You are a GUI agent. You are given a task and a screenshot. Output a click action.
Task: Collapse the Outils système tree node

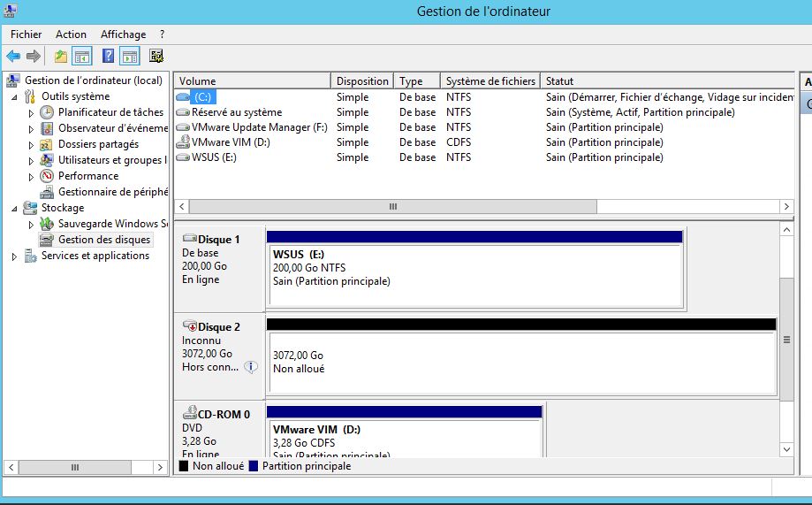14,97
